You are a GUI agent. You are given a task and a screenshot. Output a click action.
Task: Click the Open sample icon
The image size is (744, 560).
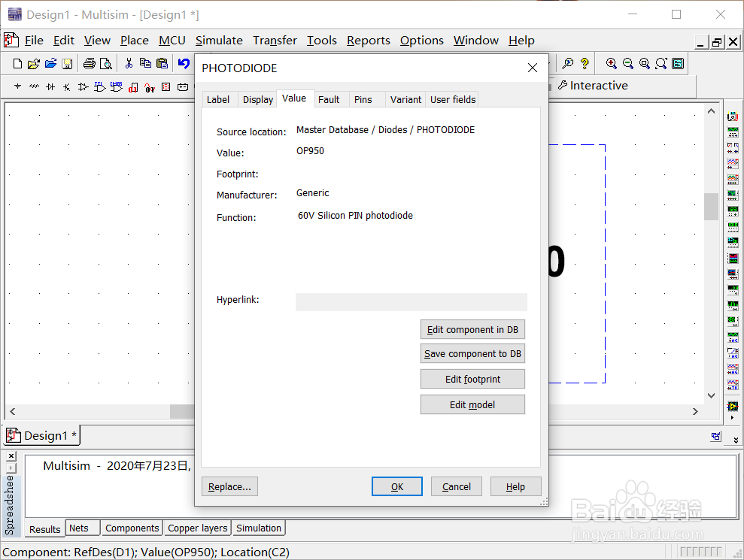(x=50, y=64)
